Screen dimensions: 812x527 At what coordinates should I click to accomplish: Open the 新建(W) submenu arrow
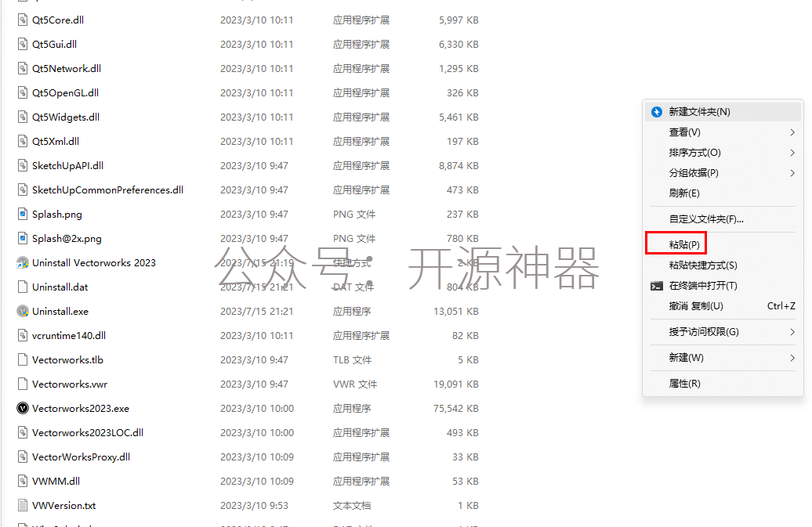(792, 359)
